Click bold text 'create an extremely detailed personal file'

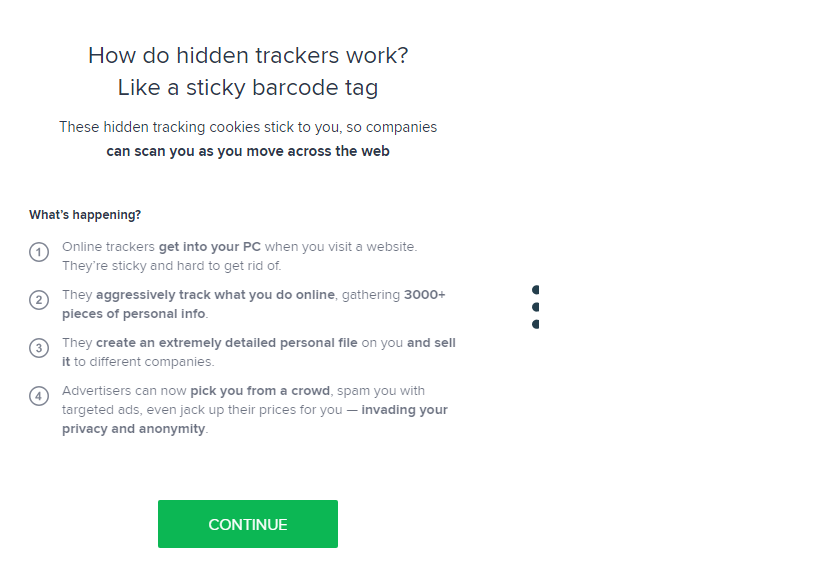point(227,343)
